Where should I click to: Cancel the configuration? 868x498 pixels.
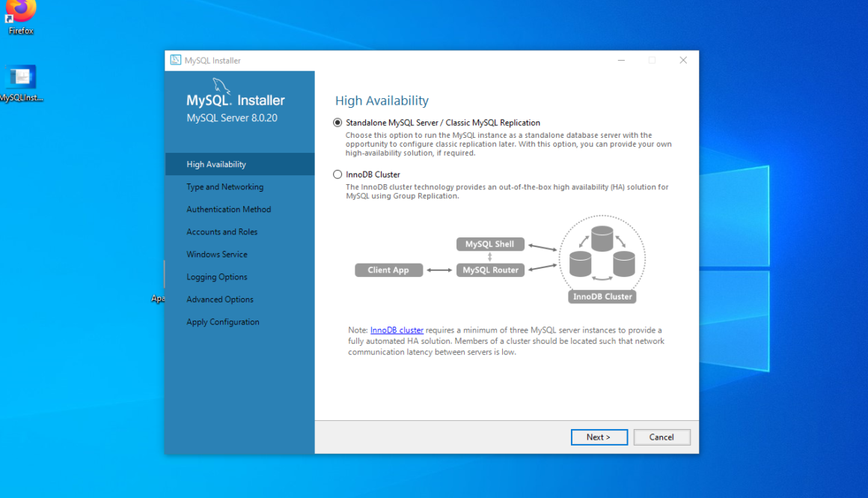pyautogui.click(x=661, y=437)
